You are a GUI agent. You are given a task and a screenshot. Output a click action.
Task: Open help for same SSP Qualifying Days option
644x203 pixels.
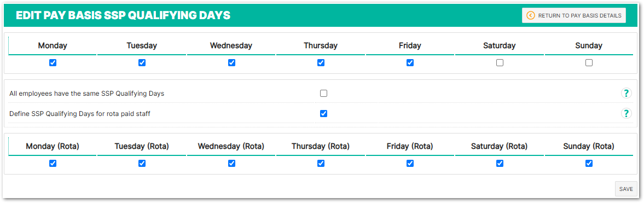click(x=626, y=93)
